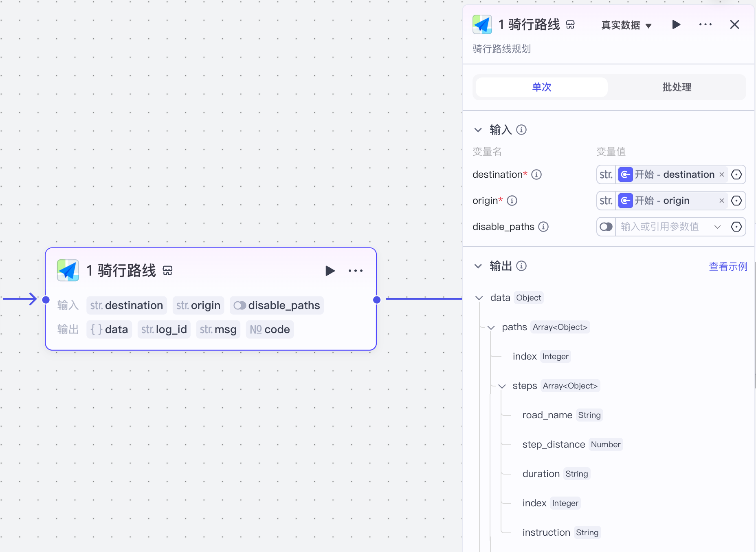Remove the 开始 - destination reference

pyautogui.click(x=722, y=174)
